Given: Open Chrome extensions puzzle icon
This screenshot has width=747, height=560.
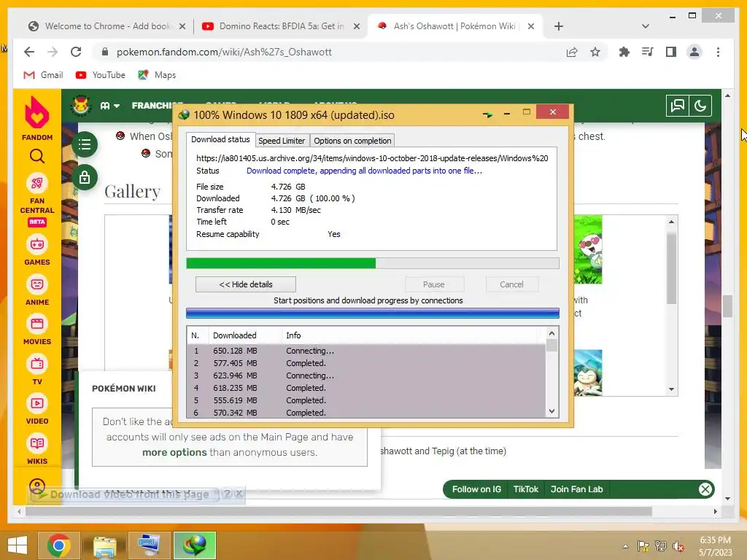Looking at the screenshot, I should 624,52.
